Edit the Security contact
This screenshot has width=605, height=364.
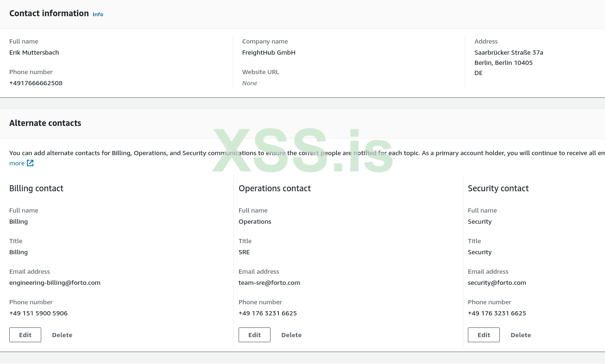point(484,335)
